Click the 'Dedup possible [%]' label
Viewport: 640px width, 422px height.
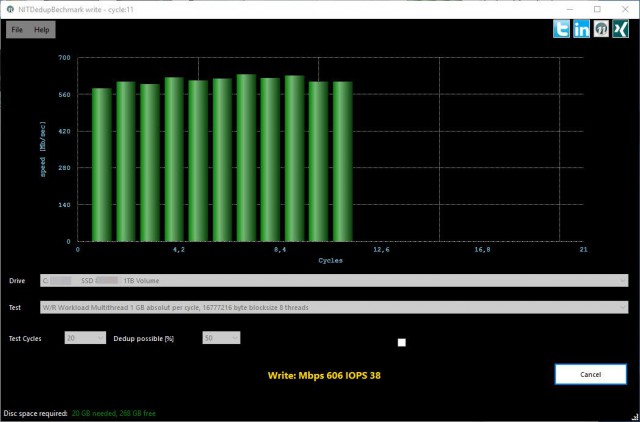coord(144,338)
